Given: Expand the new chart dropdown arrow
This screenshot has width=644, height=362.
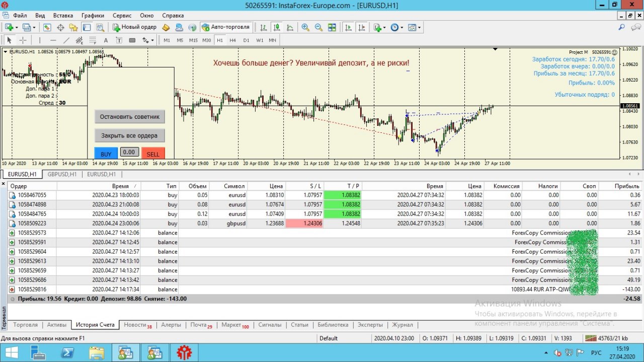Looking at the screenshot, I should coord(17,28).
